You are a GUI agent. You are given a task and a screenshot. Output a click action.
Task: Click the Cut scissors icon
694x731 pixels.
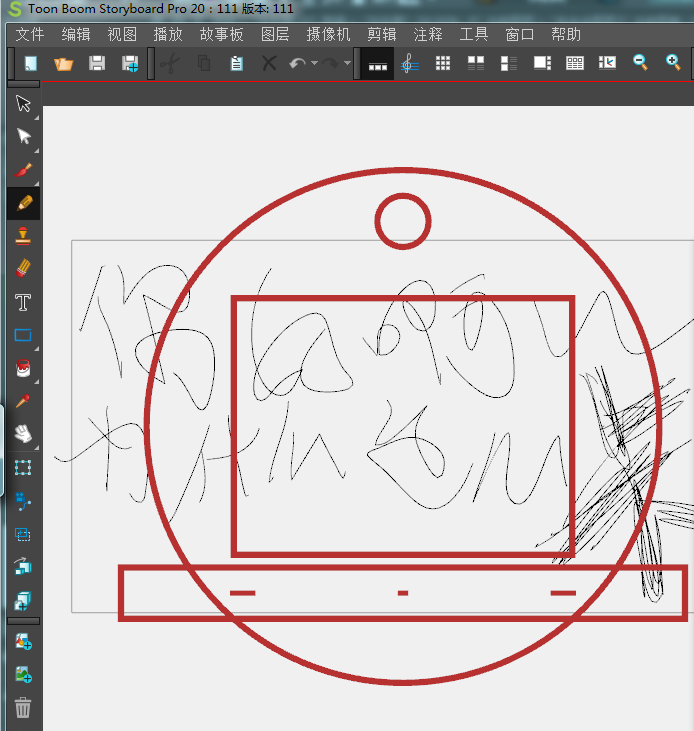pyautogui.click(x=170, y=63)
